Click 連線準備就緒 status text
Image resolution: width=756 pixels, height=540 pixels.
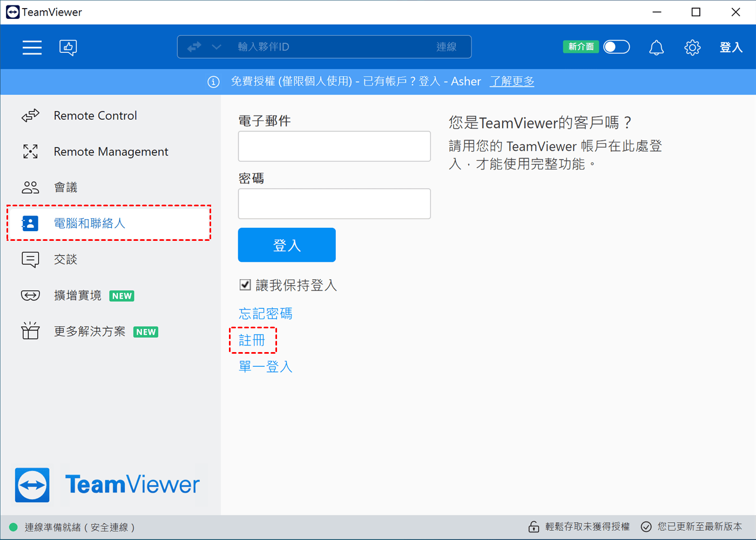click(x=80, y=527)
